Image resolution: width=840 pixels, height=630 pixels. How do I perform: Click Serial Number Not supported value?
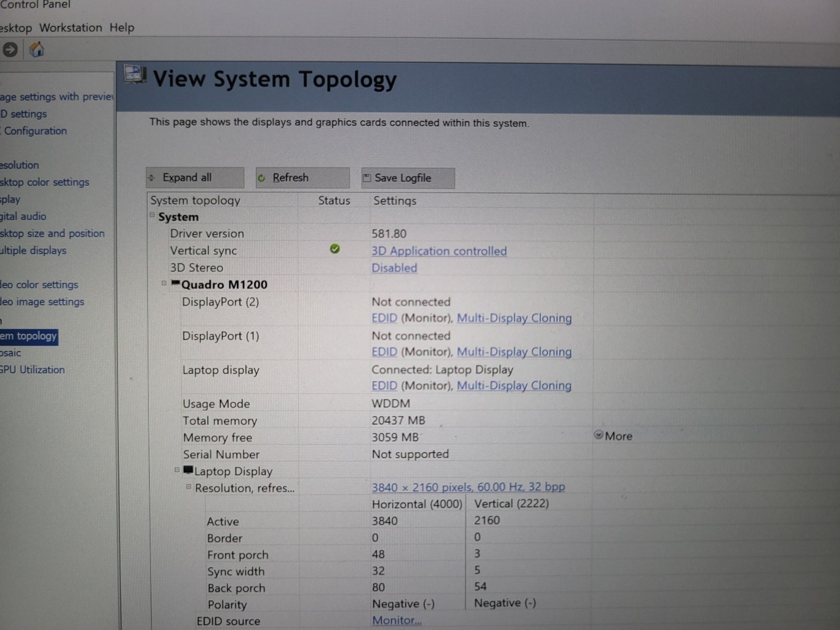coord(411,454)
